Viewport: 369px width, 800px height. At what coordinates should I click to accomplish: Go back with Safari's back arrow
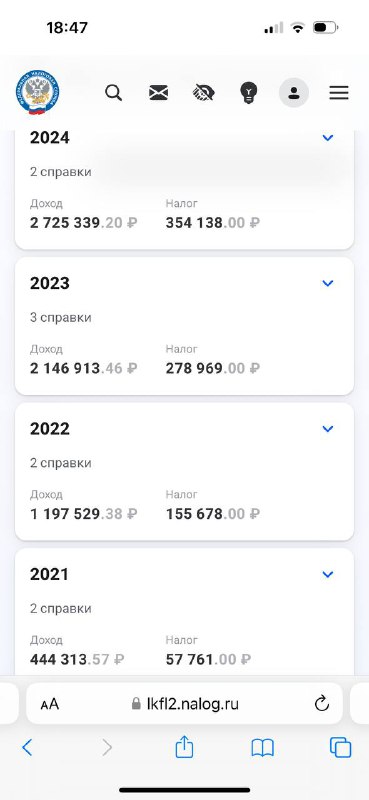(x=27, y=748)
